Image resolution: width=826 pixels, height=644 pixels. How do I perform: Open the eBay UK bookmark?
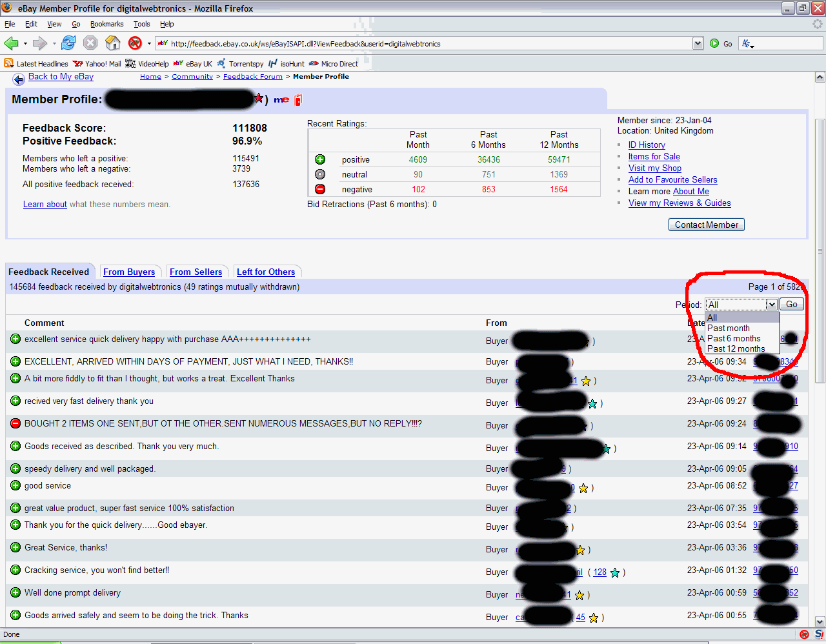tap(193, 64)
